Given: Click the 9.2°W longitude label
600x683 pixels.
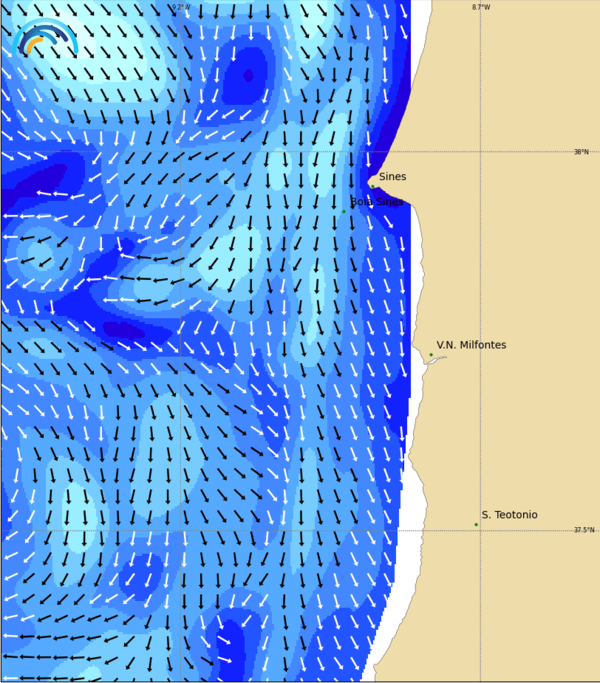Looking at the screenshot, I should pos(180,7).
